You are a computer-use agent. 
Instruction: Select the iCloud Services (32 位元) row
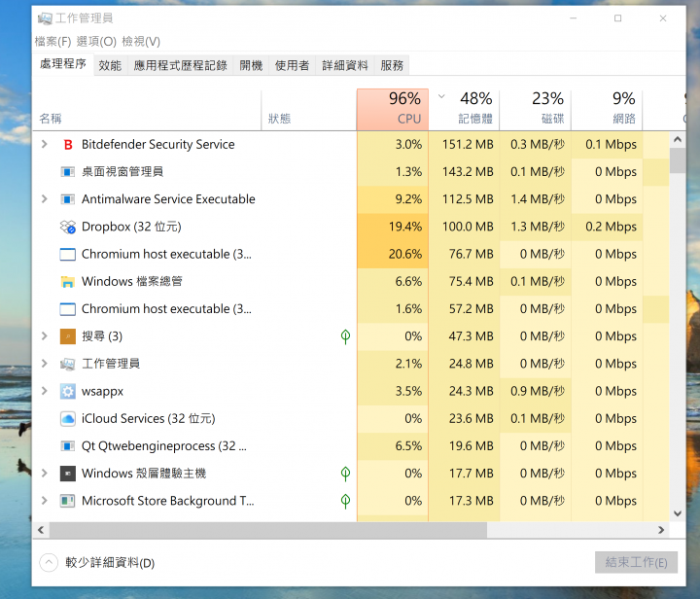point(351,419)
